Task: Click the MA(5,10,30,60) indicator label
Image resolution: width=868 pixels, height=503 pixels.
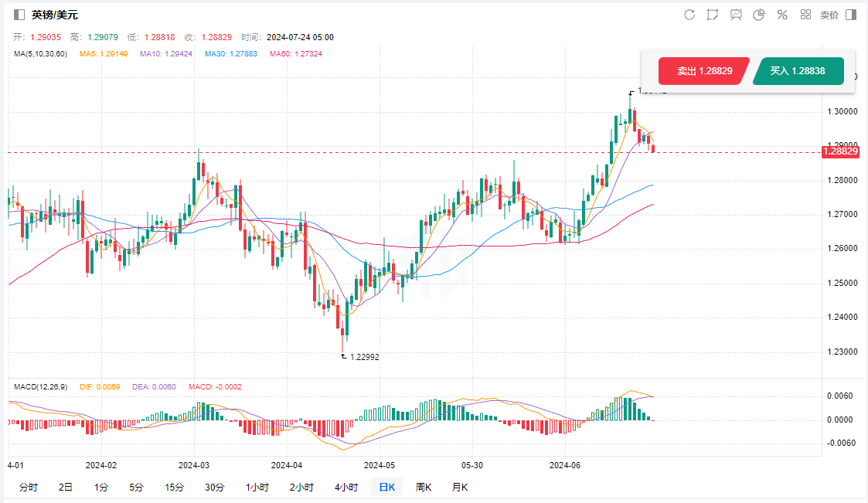Action: click(x=40, y=54)
